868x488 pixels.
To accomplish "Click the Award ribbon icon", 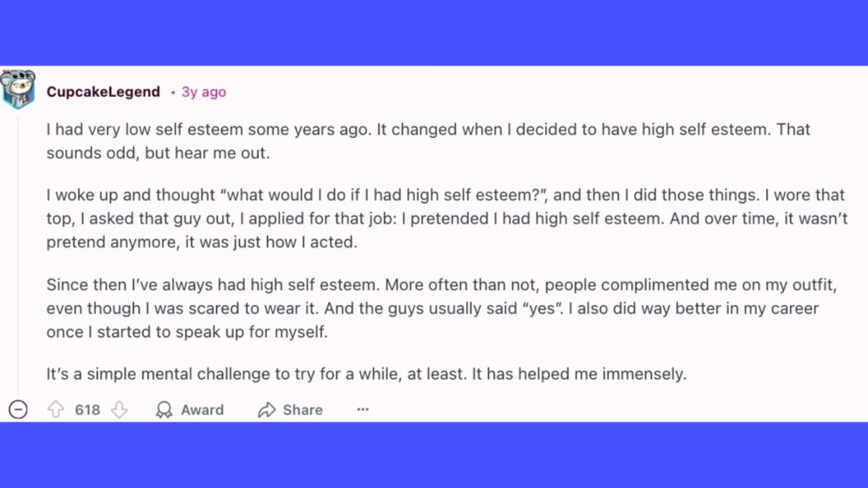I will [164, 410].
